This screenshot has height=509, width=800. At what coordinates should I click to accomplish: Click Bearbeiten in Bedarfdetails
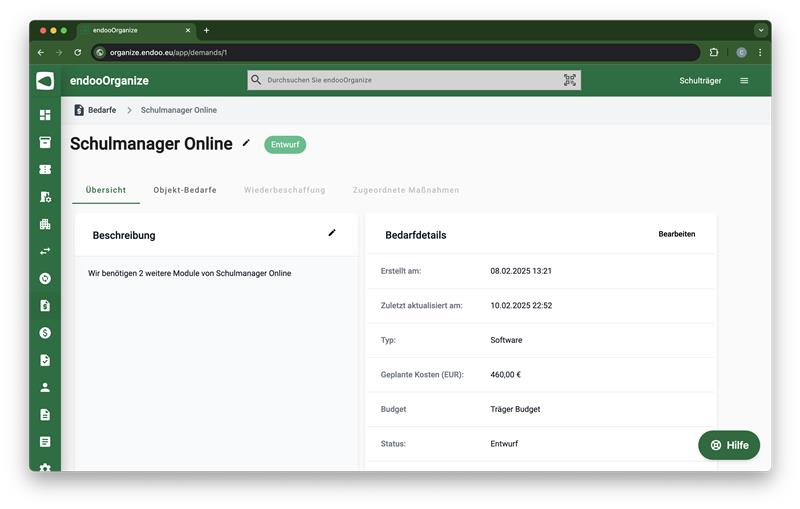(x=676, y=234)
